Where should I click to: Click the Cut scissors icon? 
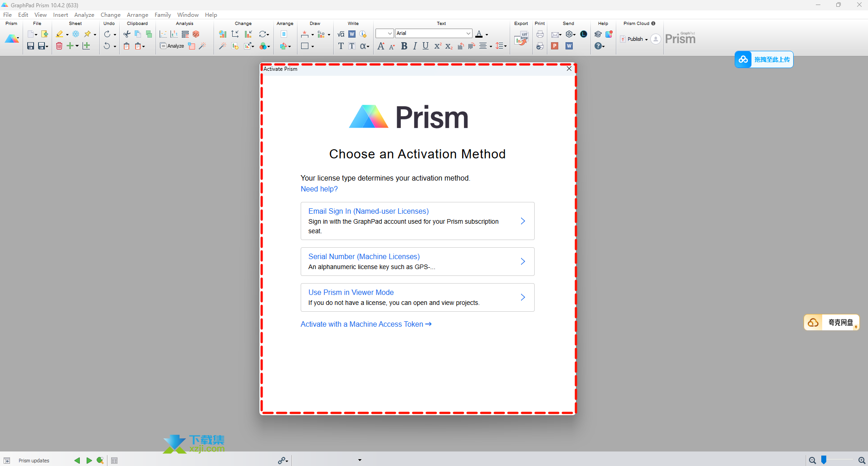click(127, 34)
